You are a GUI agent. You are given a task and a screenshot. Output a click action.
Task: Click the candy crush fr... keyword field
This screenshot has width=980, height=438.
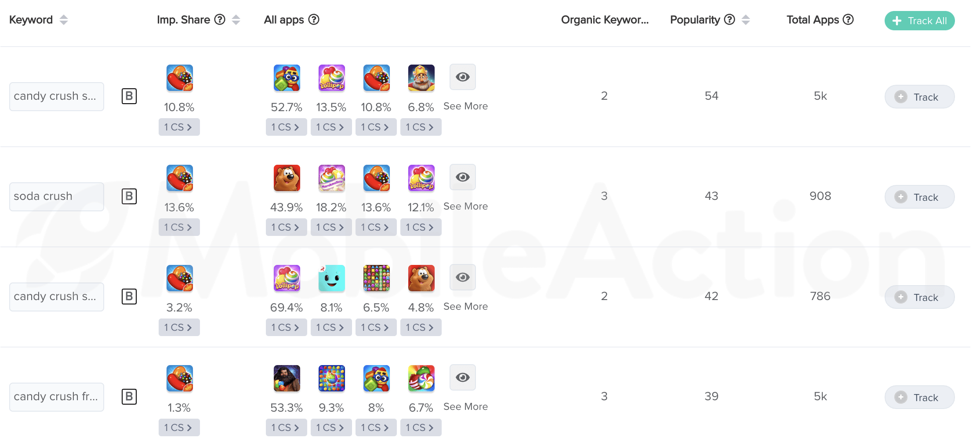[57, 397]
